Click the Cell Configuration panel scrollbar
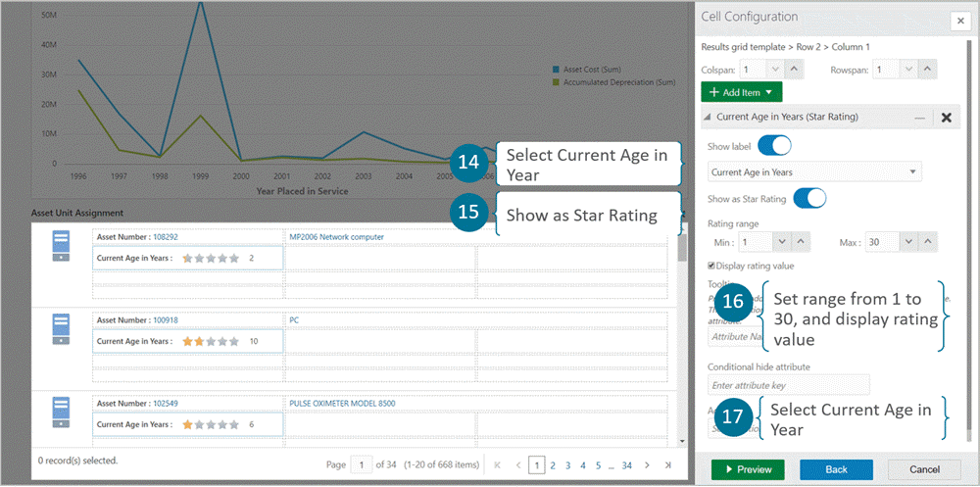This screenshot has height=487, width=980. tap(968, 241)
